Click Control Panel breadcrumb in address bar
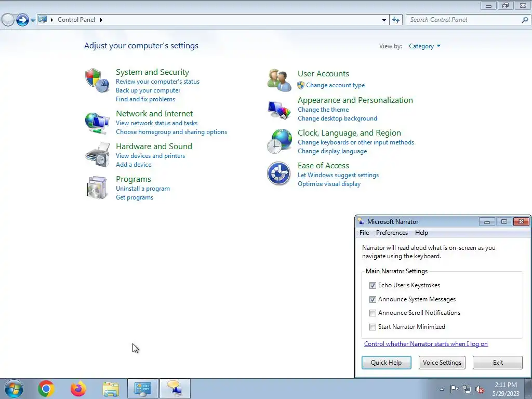The image size is (532, 399). pyautogui.click(x=76, y=20)
